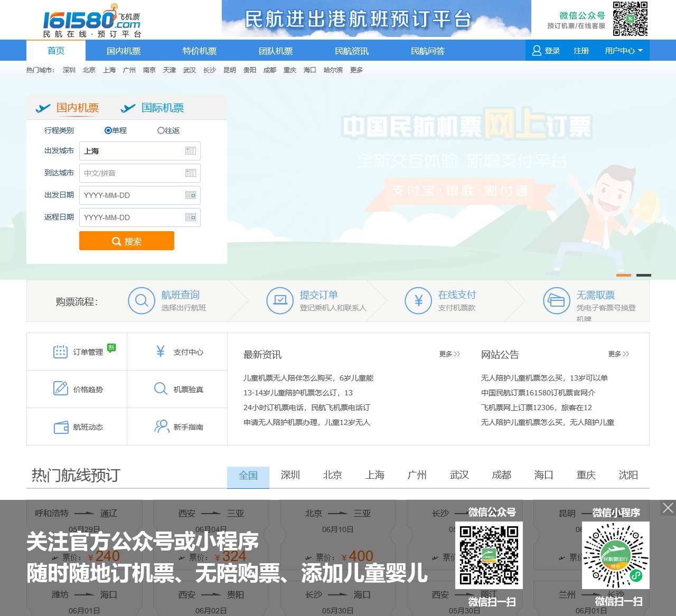Open the 特价机票 navigation menu item
This screenshot has height=616, width=676.
coord(200,51)
